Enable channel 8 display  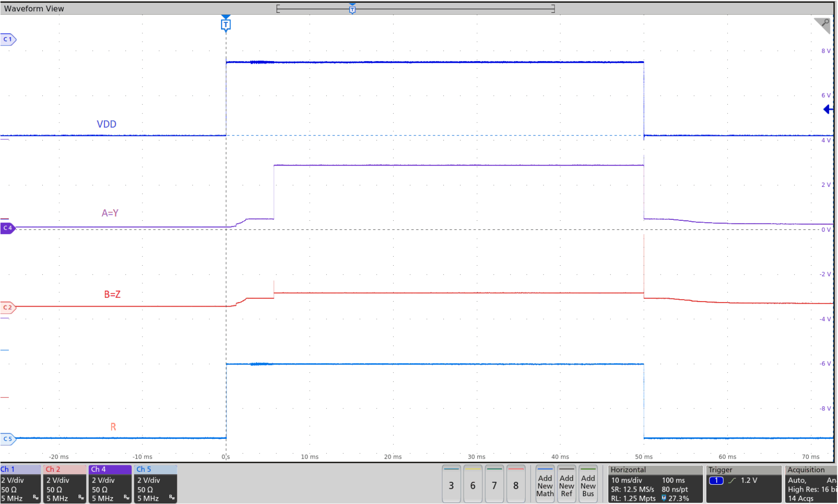[x=516, y=485]
